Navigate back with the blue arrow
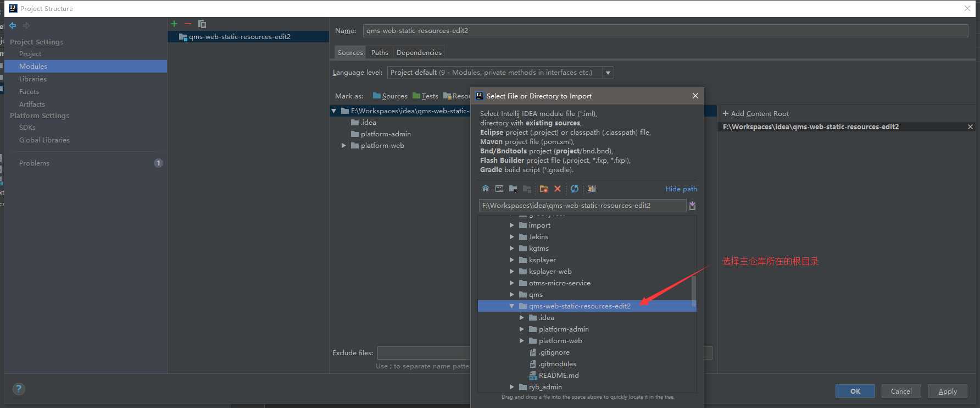The height and width of the screenshot is (408, 980). click(x=13, y=25)
